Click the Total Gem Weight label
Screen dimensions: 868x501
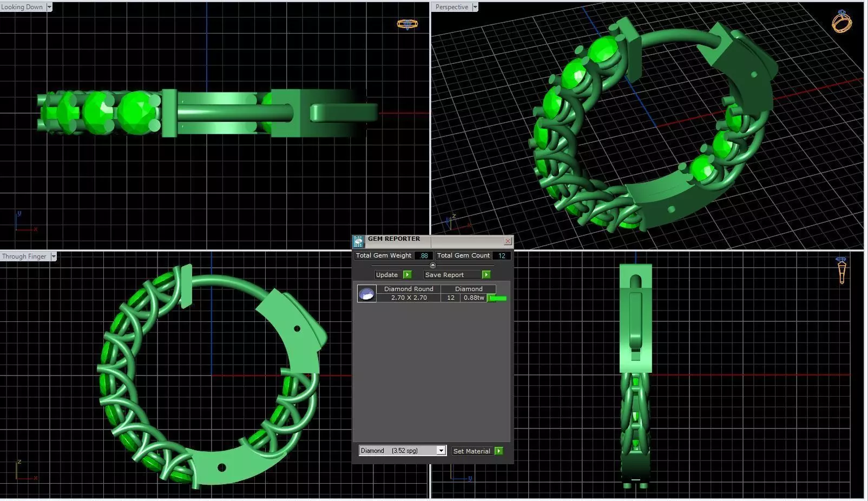click(384, 255)
